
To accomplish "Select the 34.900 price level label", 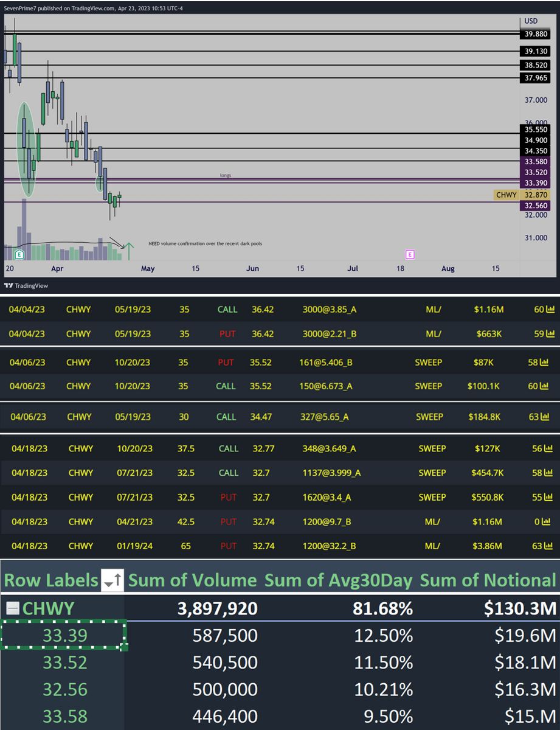I will coord(535,141).
